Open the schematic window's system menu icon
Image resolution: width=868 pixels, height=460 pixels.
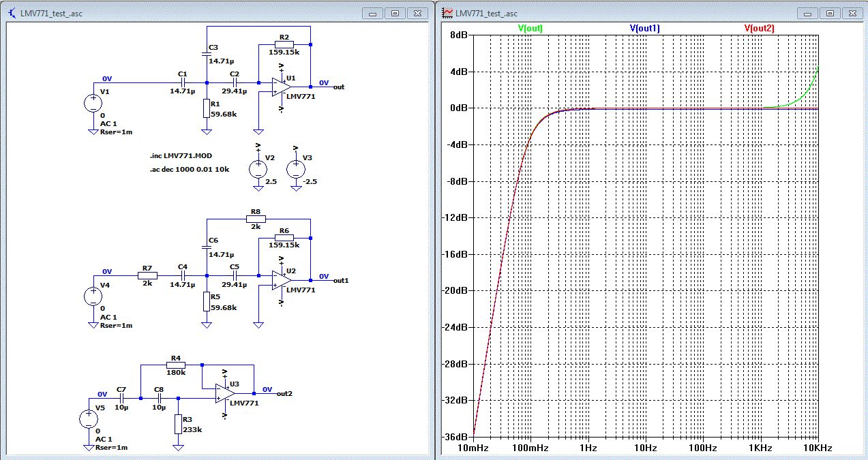[11, 13]
